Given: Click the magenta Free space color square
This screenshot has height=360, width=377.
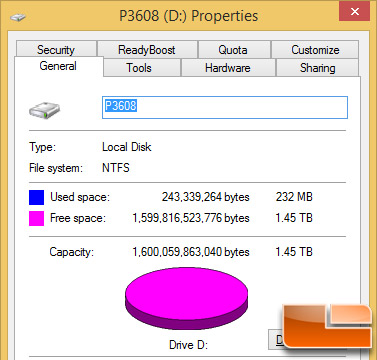Looking at the screenshot, I should click(x=36, y=219).
